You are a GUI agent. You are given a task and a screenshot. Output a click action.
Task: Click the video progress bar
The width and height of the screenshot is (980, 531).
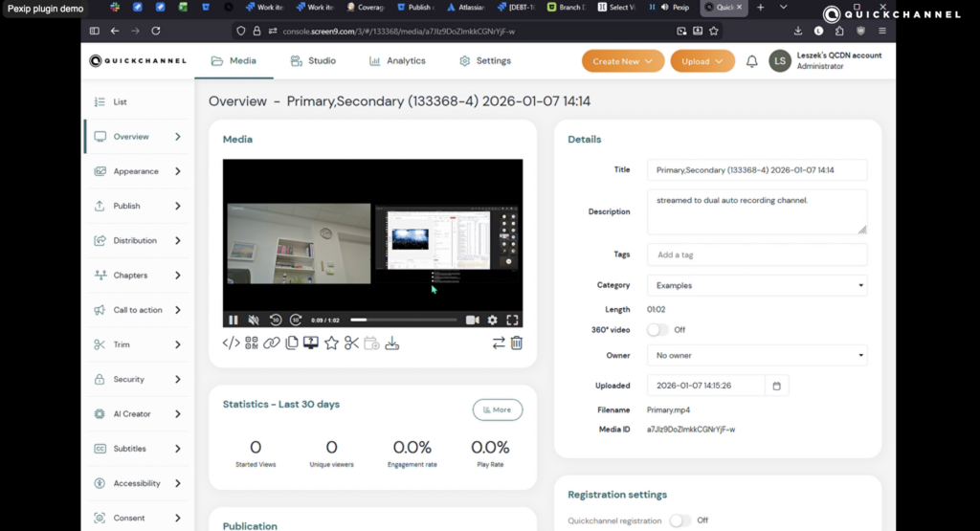click(403, 320)
